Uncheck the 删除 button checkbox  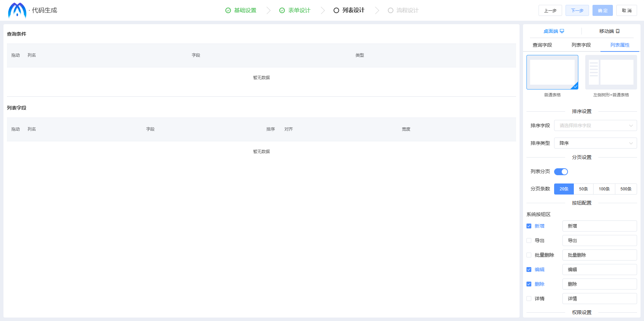[x=529, y=284]
